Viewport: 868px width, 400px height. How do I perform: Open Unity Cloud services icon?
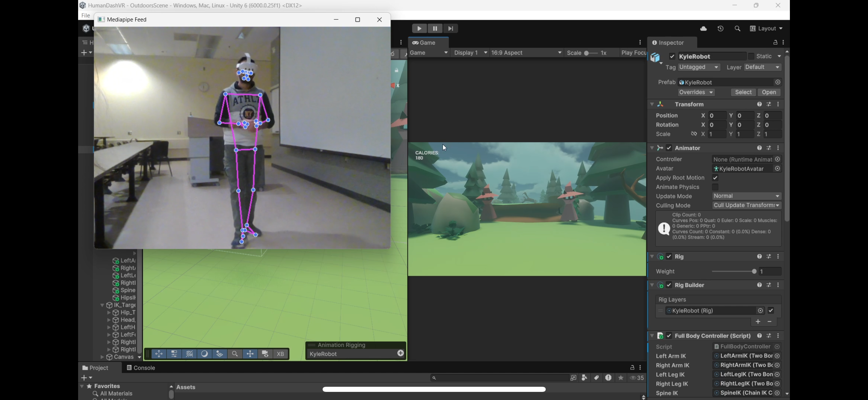[703, 29]
